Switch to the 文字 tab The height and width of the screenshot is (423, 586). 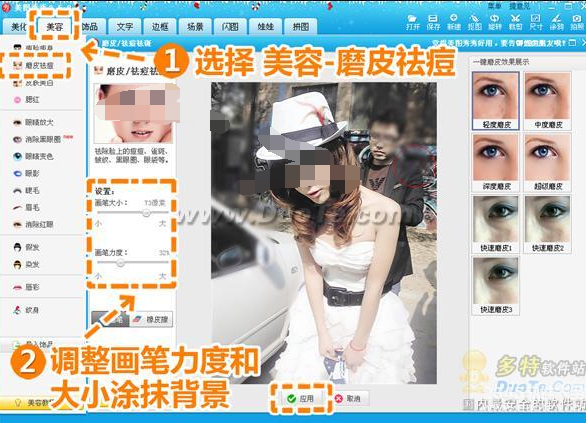pyautogui.click(x=124, y=27)
